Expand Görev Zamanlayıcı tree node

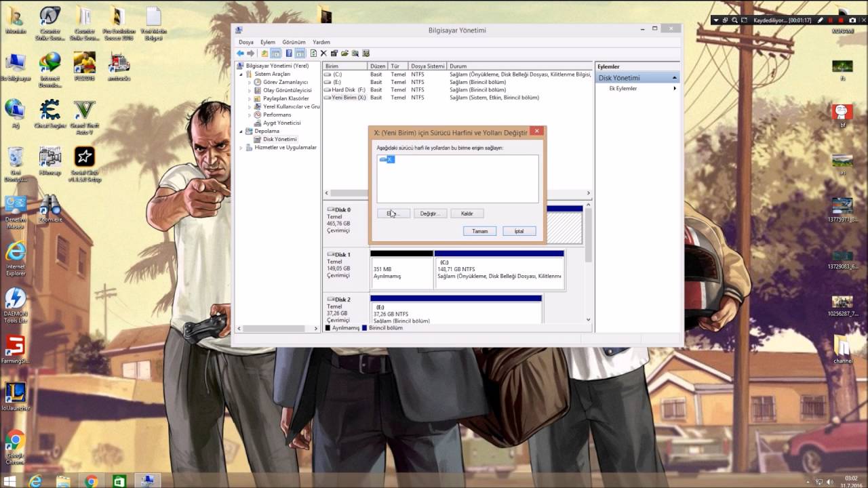click(249, 82)
